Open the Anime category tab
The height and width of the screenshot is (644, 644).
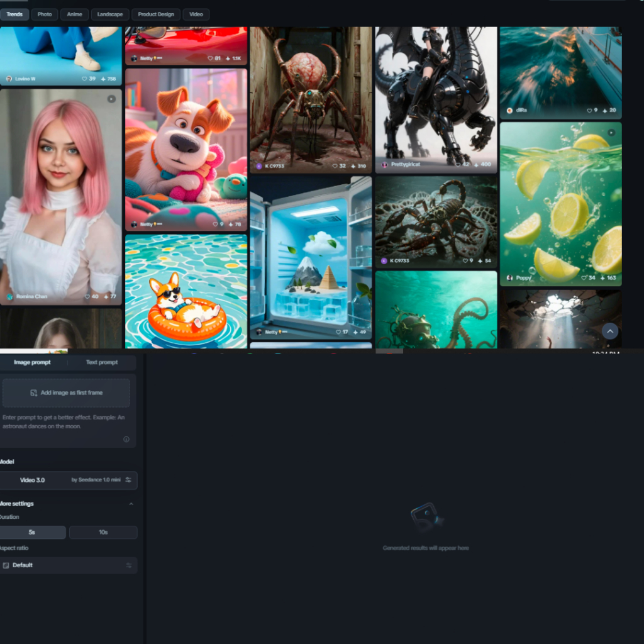tap(74, 14)
